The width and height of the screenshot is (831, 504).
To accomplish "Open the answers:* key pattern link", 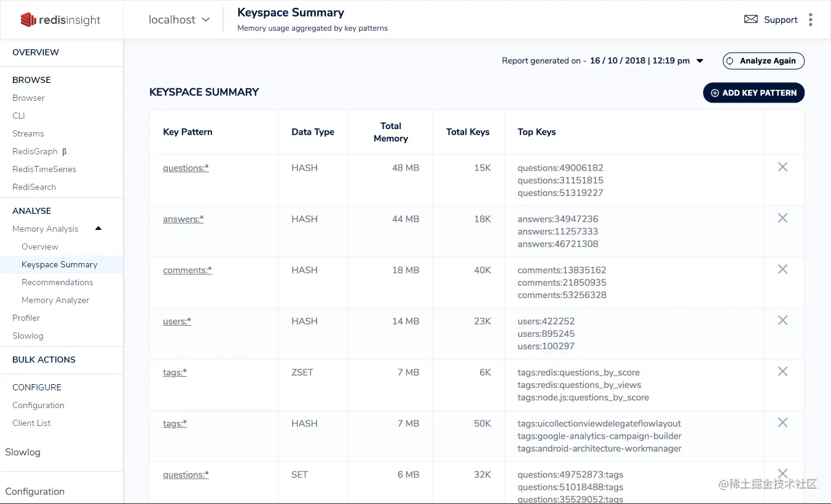I will 183,219.
